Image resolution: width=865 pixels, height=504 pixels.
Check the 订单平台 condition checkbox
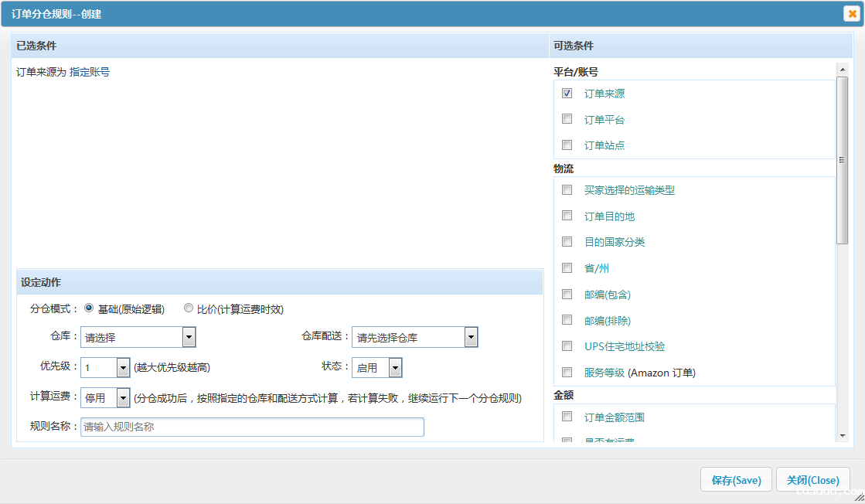click(567, 119)
